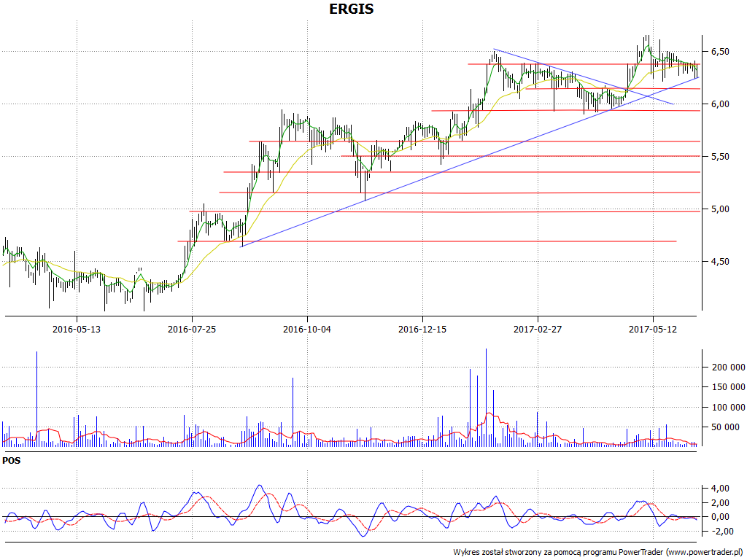Select the 2017-02-27 date label
Image resolution: width=747 pixels, height=560 pixels.
(x=538, y=329)
